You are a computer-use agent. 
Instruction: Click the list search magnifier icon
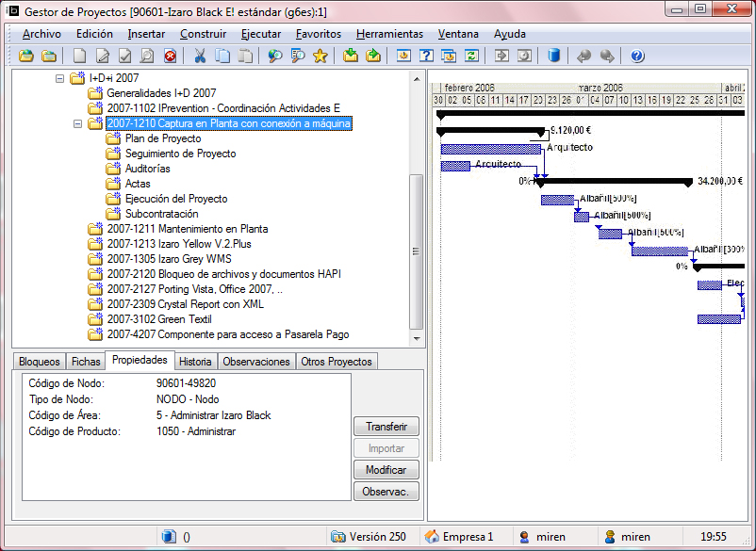(298, 56)
